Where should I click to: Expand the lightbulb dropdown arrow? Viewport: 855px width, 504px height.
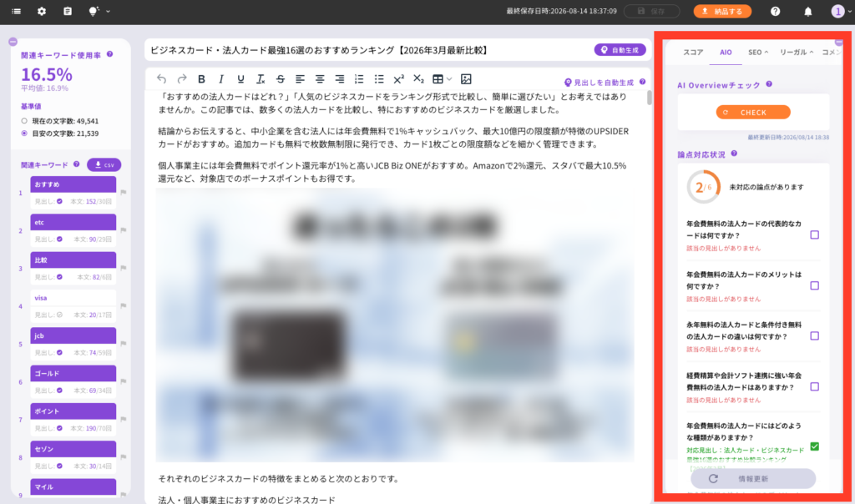(x=108, y=11)
